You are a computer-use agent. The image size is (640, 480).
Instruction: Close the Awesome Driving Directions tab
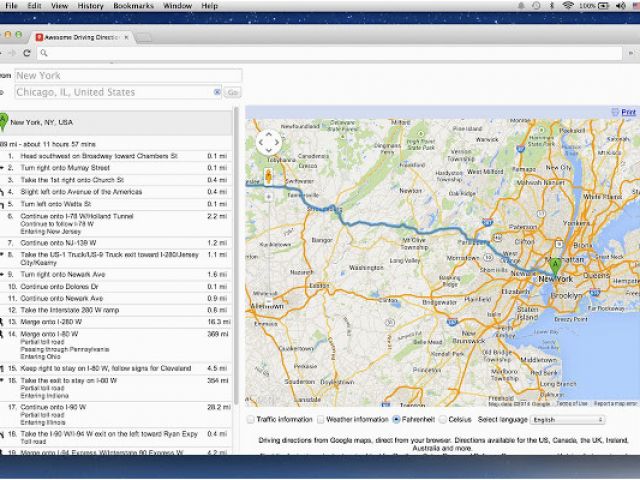tap(126, 37)
